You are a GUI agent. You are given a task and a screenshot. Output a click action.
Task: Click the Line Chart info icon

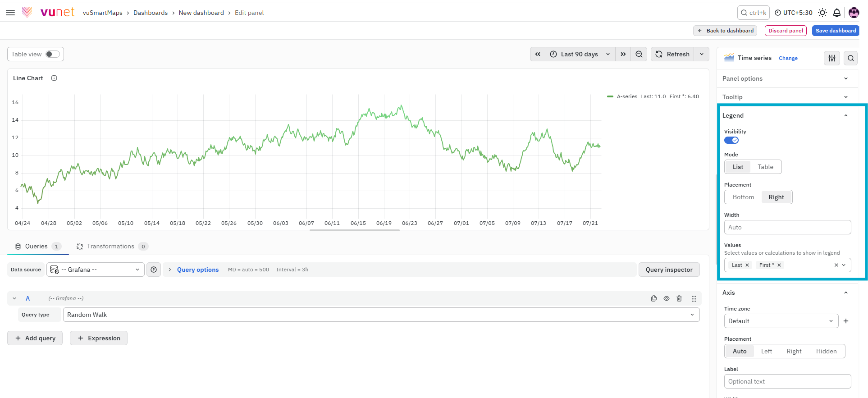(54, 78)
